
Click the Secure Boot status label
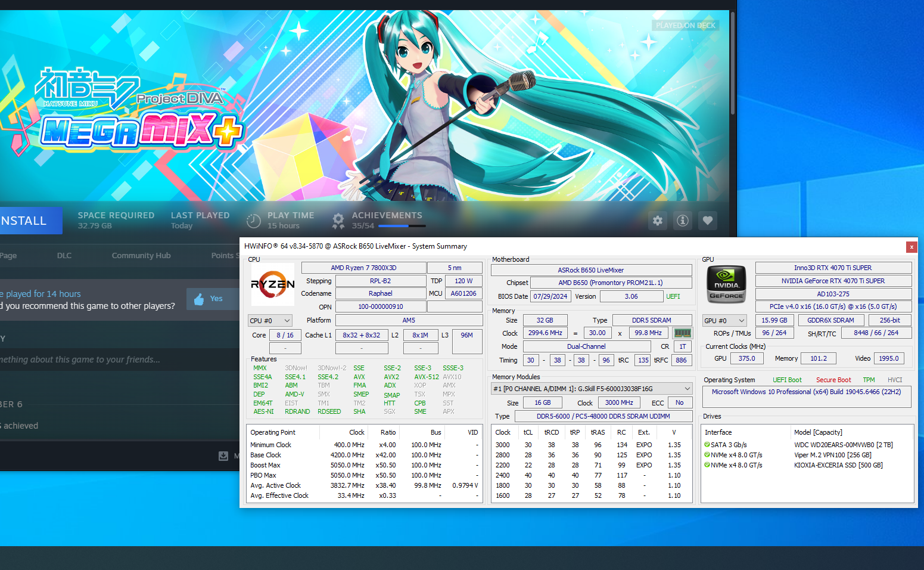pos(833,380)
